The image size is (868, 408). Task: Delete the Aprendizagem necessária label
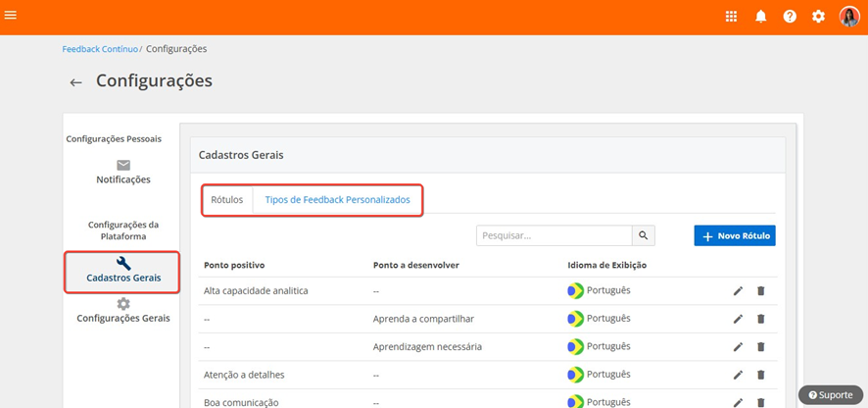pos(760,346)
